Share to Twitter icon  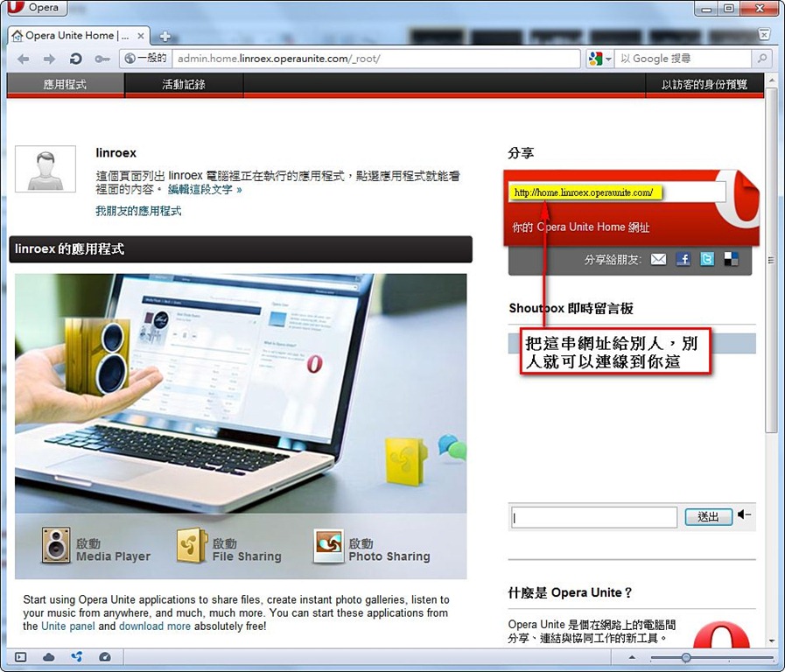point(707,259)
